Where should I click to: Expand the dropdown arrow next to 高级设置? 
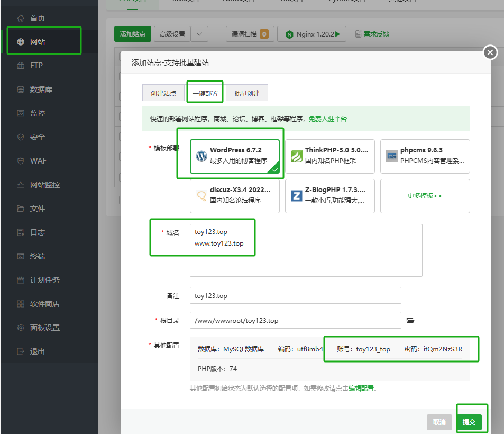[199, 34]
